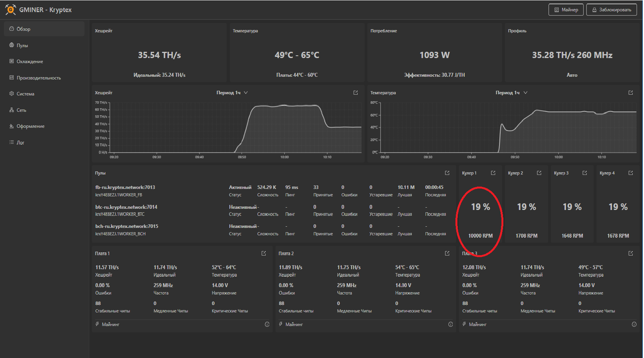
Task: Click the info icon on Плата 3
Action: pyautogui.click(x=634, y=324)
